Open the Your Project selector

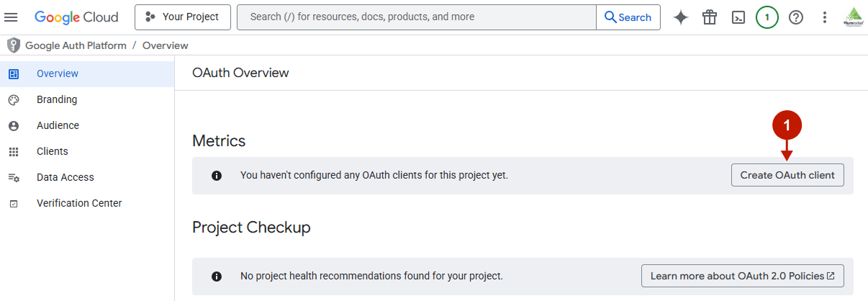(x=183, y=17)
